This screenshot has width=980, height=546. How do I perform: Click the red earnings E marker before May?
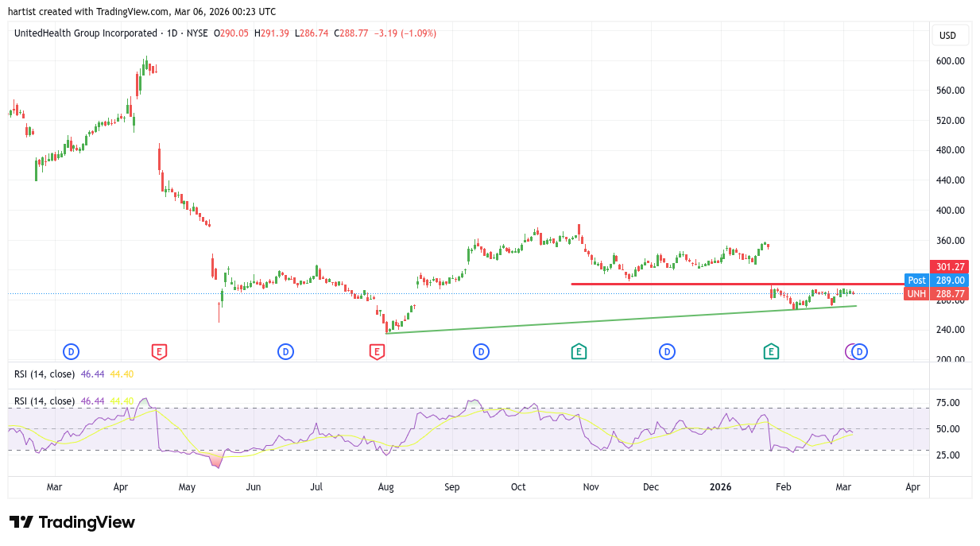point(159,351)
